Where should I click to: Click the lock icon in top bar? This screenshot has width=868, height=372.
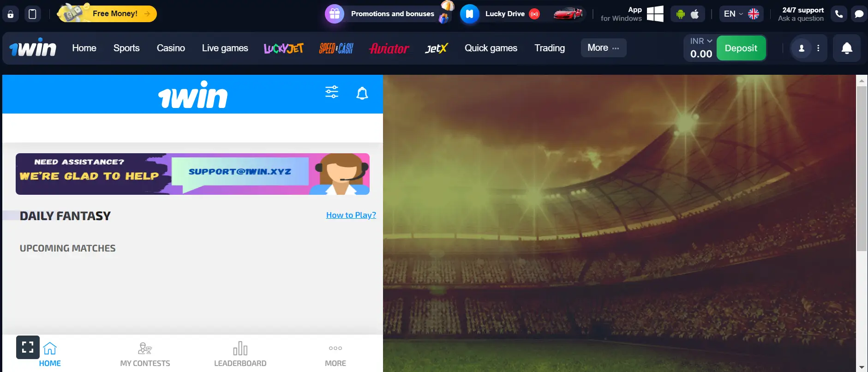coord(10,14)
